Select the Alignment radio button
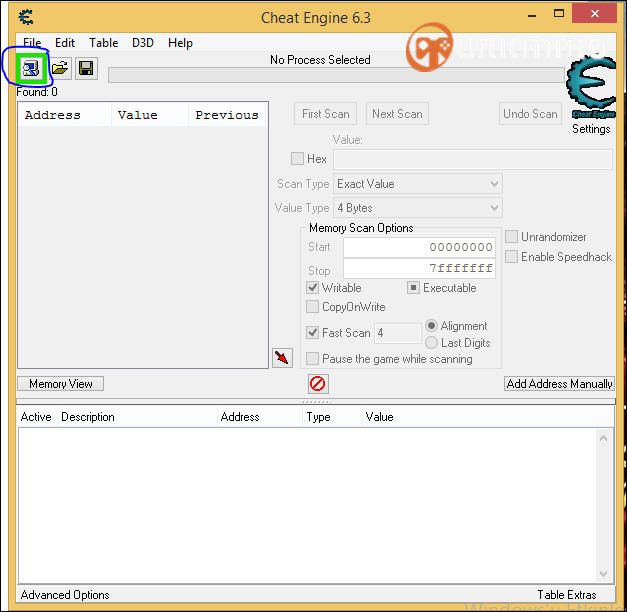The image size is (627, 612). coord(431,326)
